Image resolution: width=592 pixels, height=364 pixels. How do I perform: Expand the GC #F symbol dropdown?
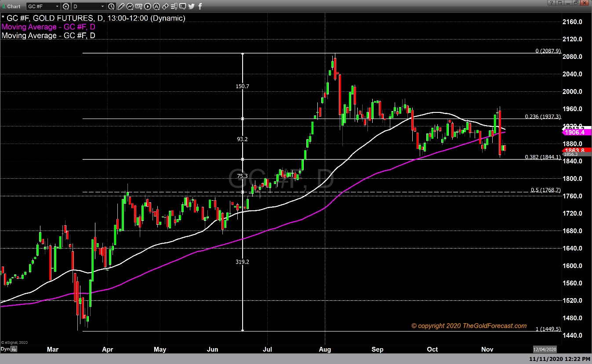[57, 7]
